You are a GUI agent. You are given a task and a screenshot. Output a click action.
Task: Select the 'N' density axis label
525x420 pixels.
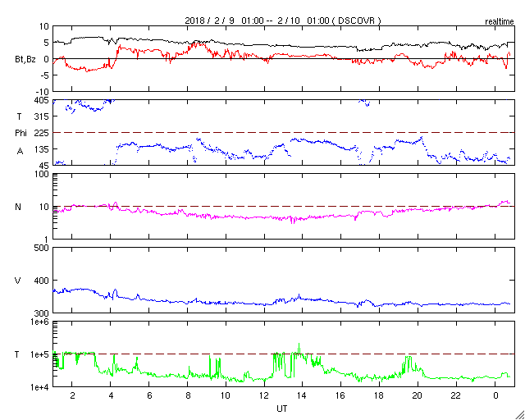tap(18, 207)
